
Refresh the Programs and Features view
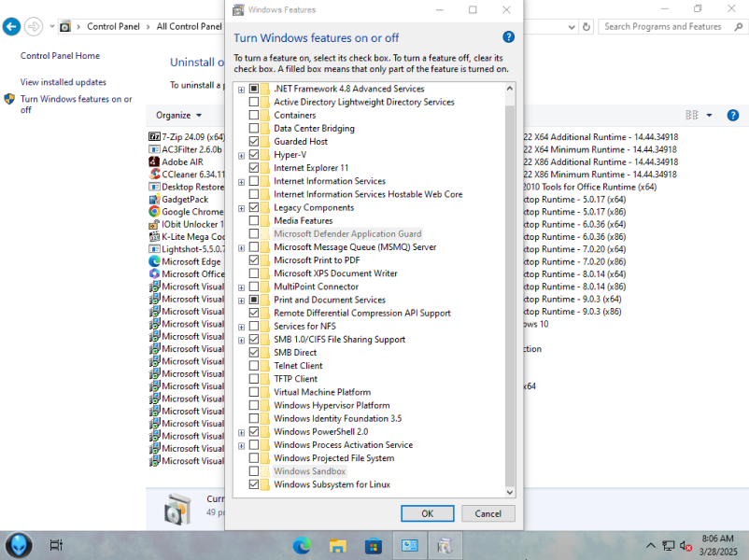(586, 27)
